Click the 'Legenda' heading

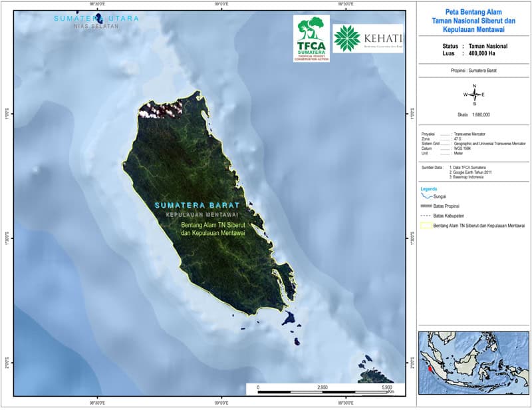tap(430, 189)
